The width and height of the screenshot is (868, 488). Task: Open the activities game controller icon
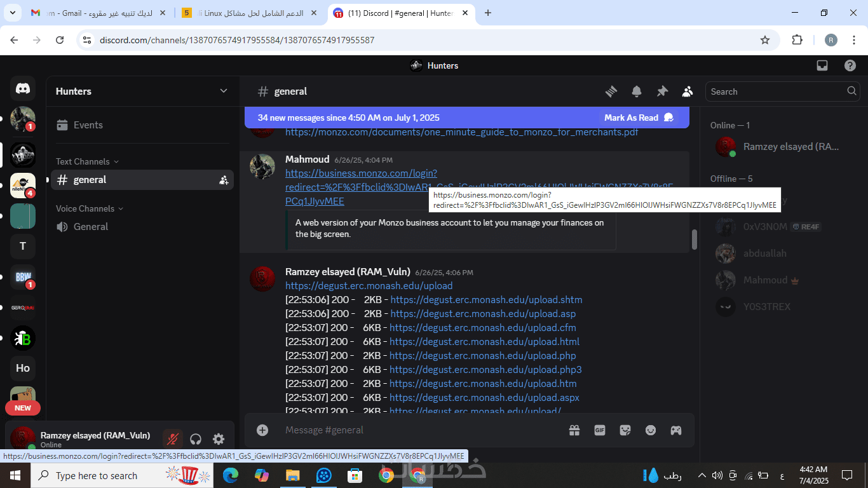coord(676,430)
